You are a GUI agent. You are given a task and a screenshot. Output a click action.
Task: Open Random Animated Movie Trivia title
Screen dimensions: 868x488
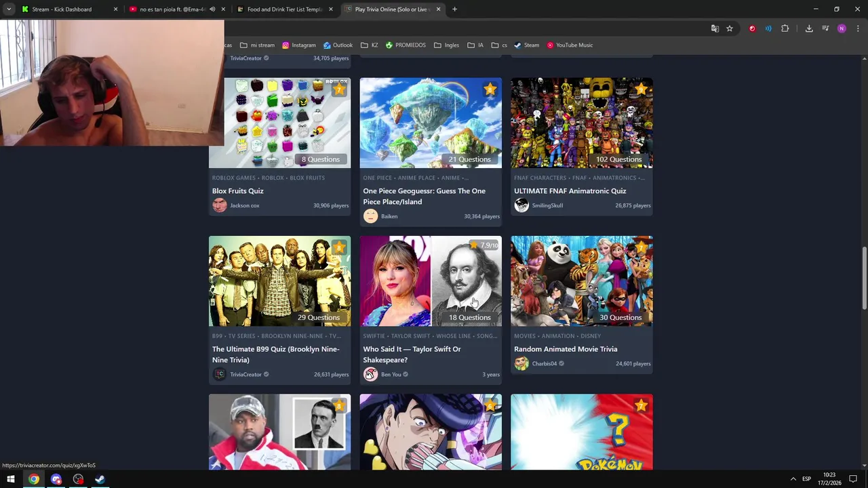pyautogui.click(x=566, y=349)
